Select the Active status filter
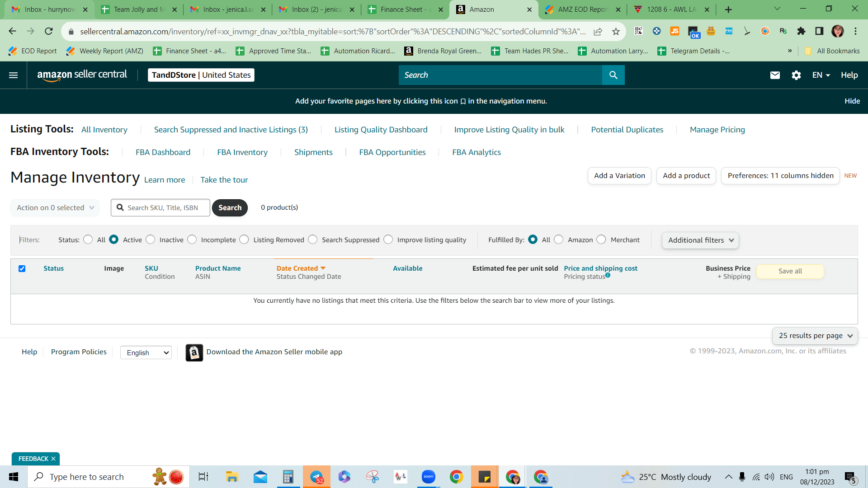Screen dimensions: 868x488 pos(114,239)
